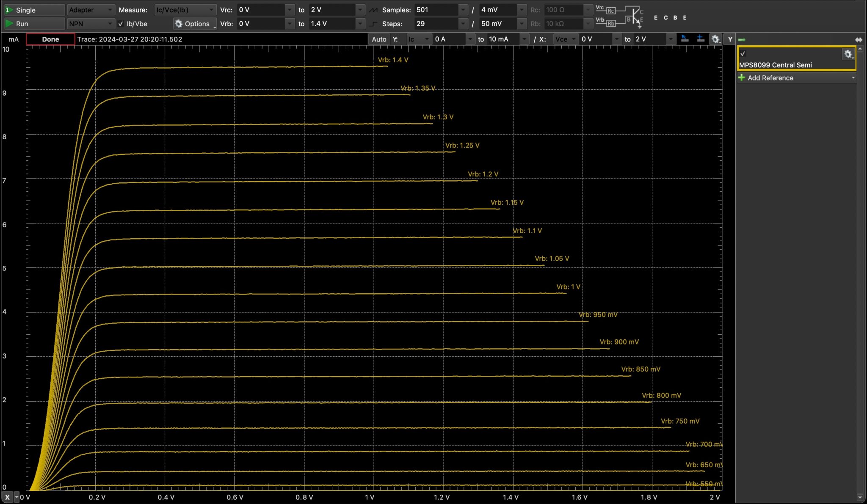Click the Vrb: 1.4 V curve label
The height and width of the screenshot is (504, 867).
(393, 60)
